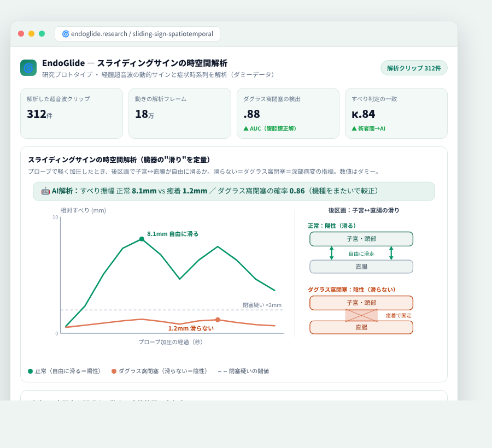Click the 癒着で固定 label
Image resolution: width=492 pixels, height=448 pixels.
(399, 316)
